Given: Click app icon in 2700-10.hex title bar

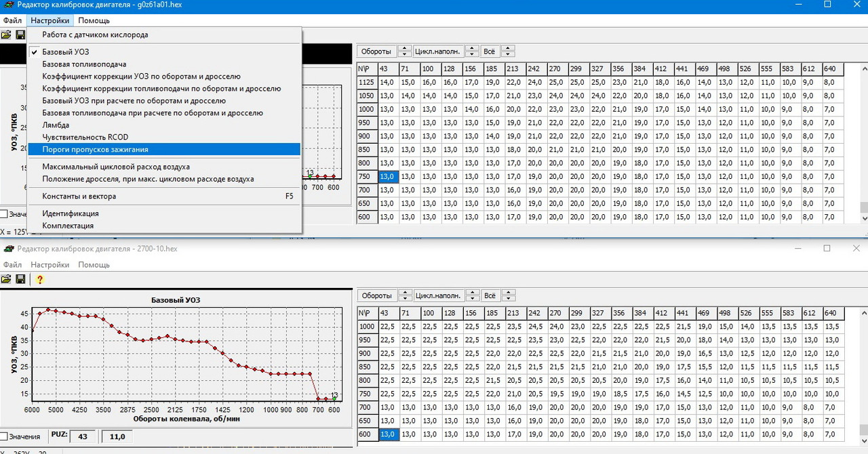Looking at the screenshot, I should click(x=8, y=249).
